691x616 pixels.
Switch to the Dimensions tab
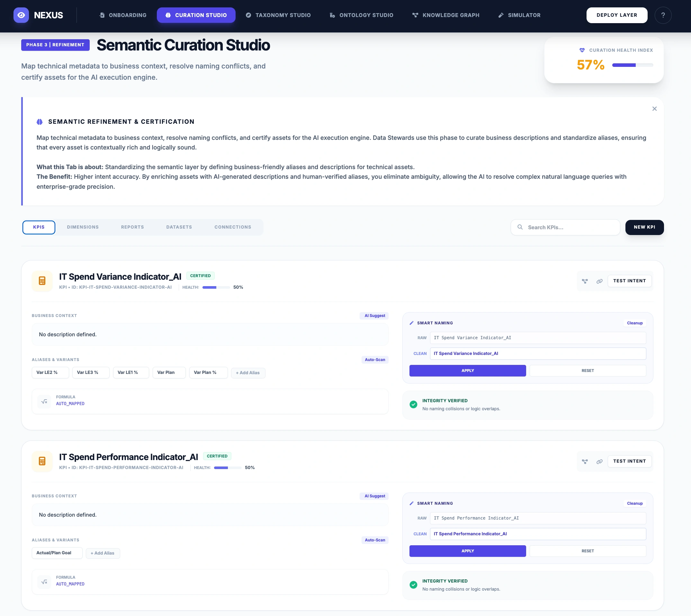coord(83,227)
